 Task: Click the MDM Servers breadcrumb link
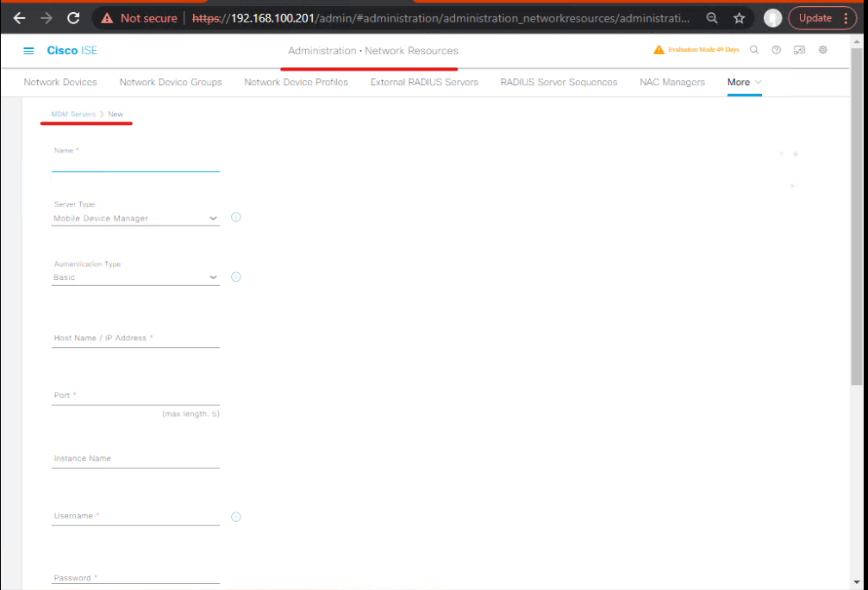point(73,115)
